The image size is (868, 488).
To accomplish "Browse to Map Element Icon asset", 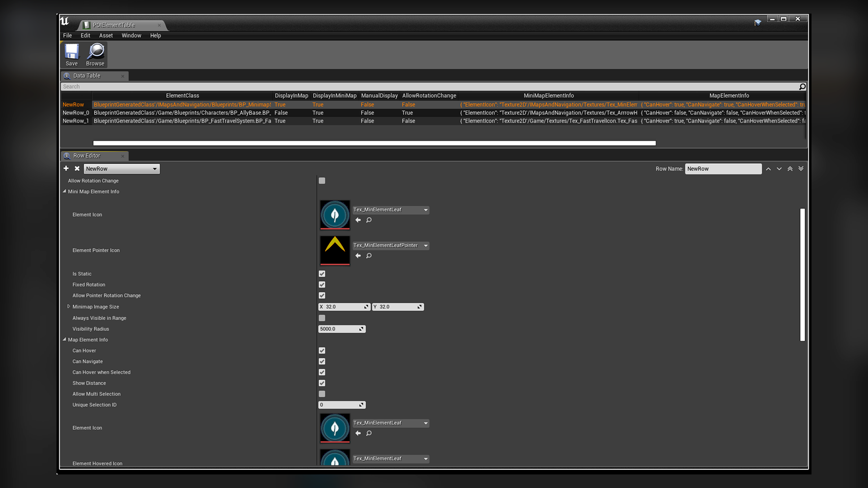I will point(369,433).
